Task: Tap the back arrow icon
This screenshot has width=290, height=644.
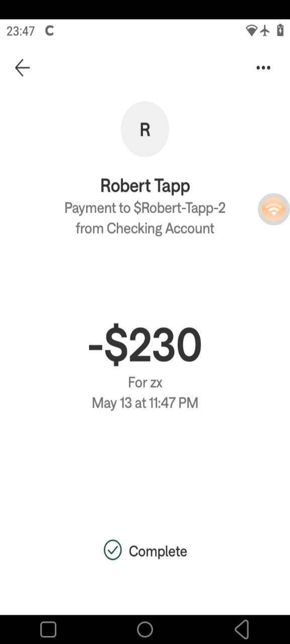Action: coord(22,67)
